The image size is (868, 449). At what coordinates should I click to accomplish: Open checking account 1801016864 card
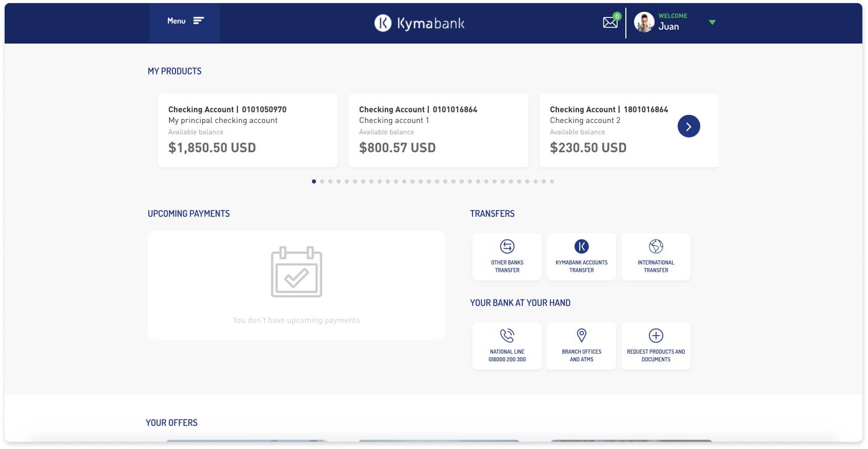click(629, 130)
